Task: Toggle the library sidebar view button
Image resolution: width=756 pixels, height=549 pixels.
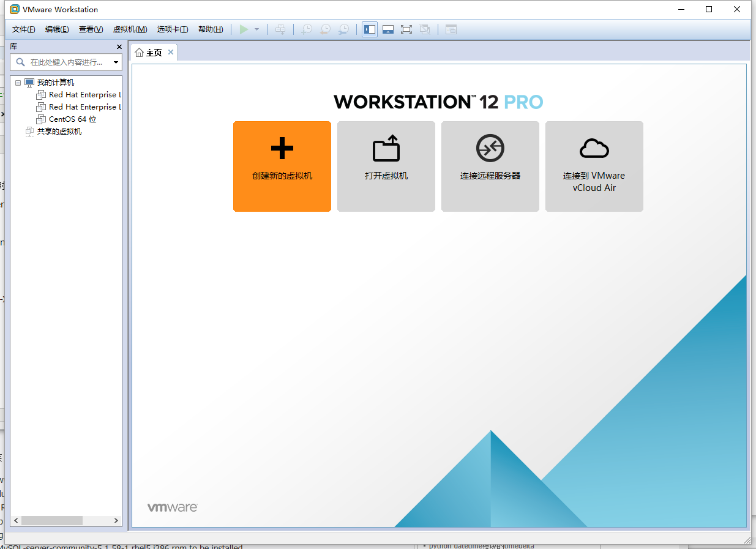Action: (370, 29)
